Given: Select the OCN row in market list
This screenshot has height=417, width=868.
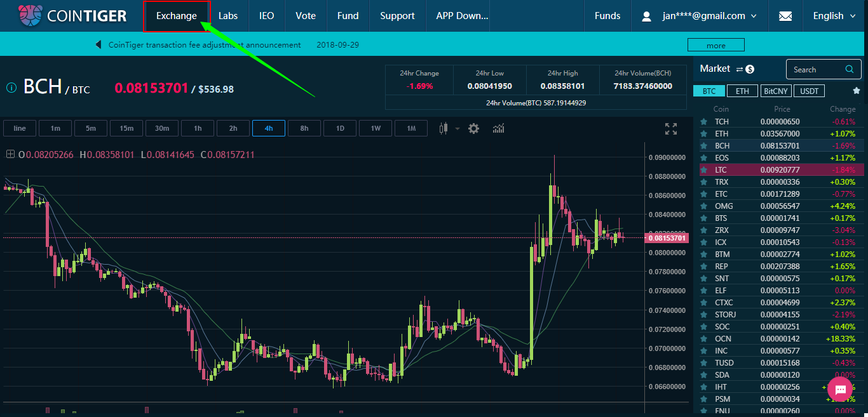Looking at the screenshot, I should point(782,339).
